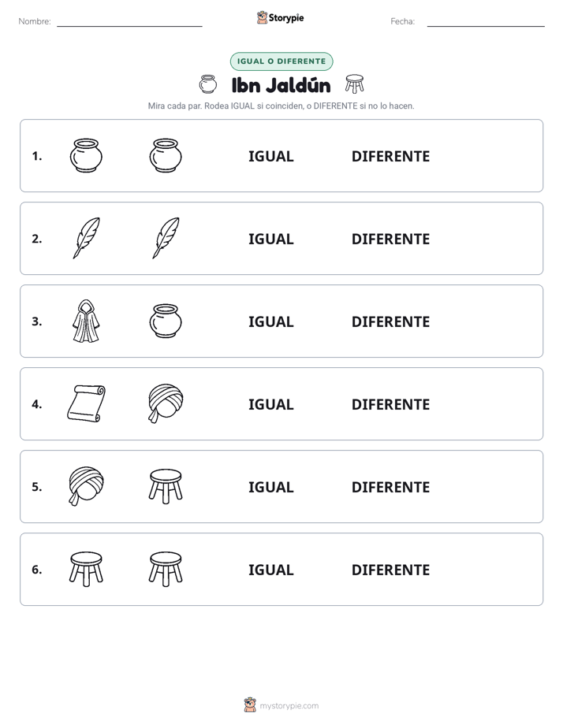
Task: Click the scroll icon in row 4
Action: [86, 404]
